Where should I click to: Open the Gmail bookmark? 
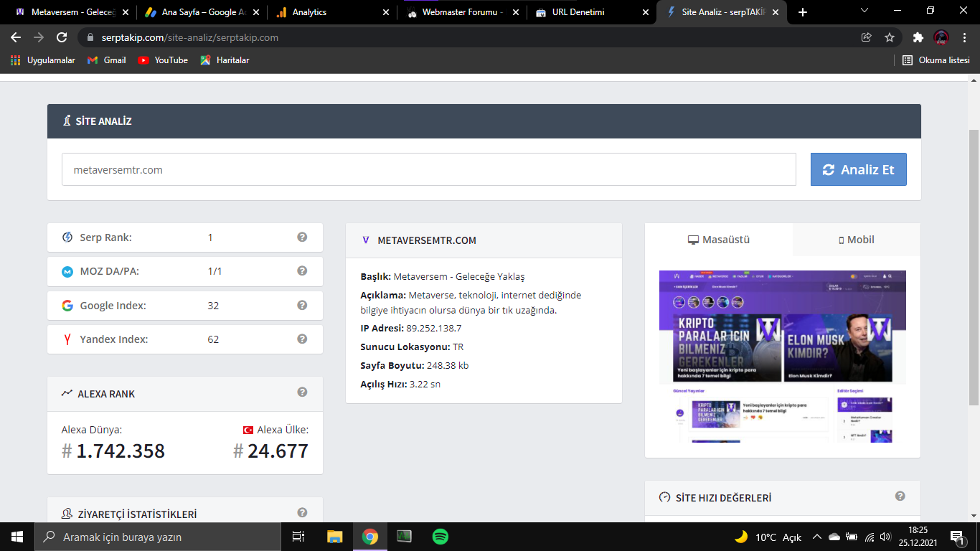[106, 60]
